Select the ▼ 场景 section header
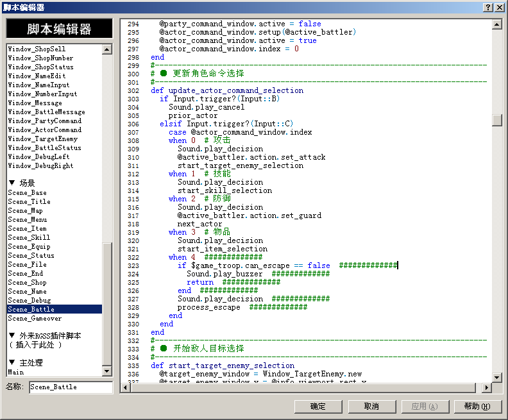508x420 pixels. tap(22, 183)
